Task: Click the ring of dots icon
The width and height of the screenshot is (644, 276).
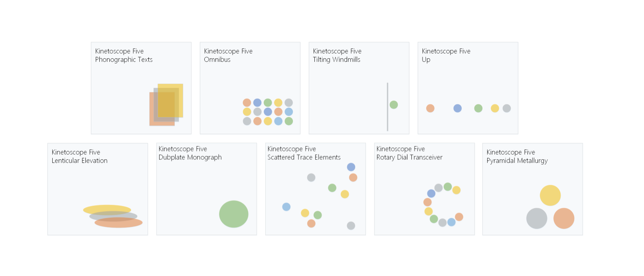Action: (443, 205)
